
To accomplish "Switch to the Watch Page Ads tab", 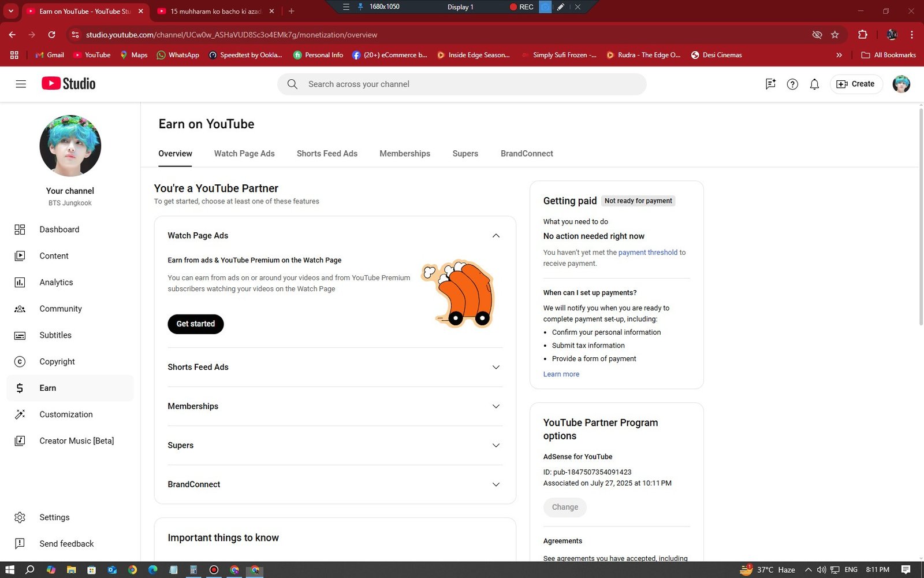I will (244, 154).
